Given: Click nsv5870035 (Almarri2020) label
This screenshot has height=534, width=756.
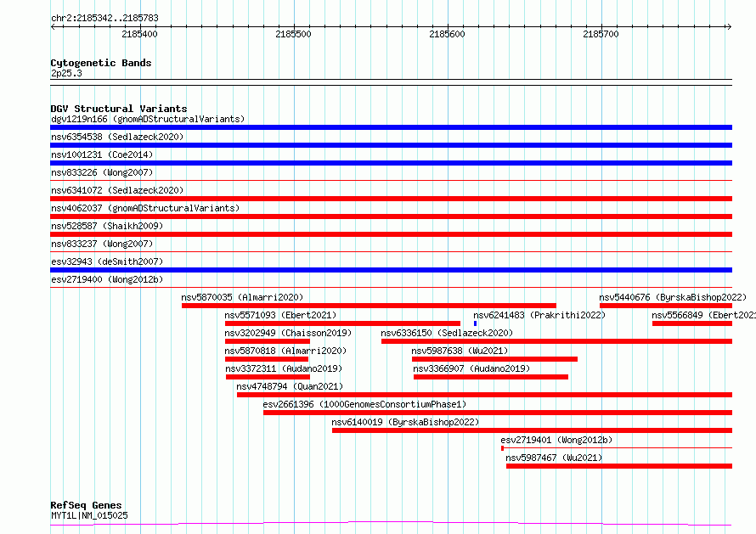Looking at the screenshot, I should [x=242, y=297].
